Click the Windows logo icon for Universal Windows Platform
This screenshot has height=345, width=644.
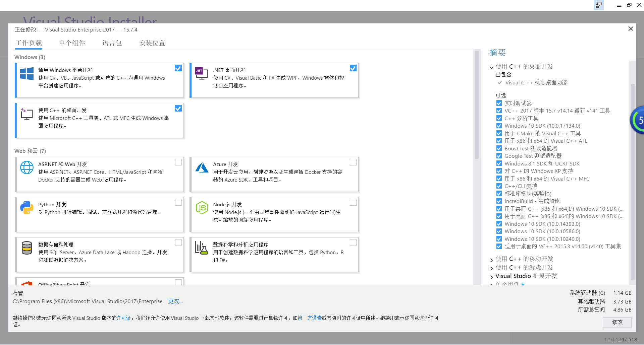27,74
